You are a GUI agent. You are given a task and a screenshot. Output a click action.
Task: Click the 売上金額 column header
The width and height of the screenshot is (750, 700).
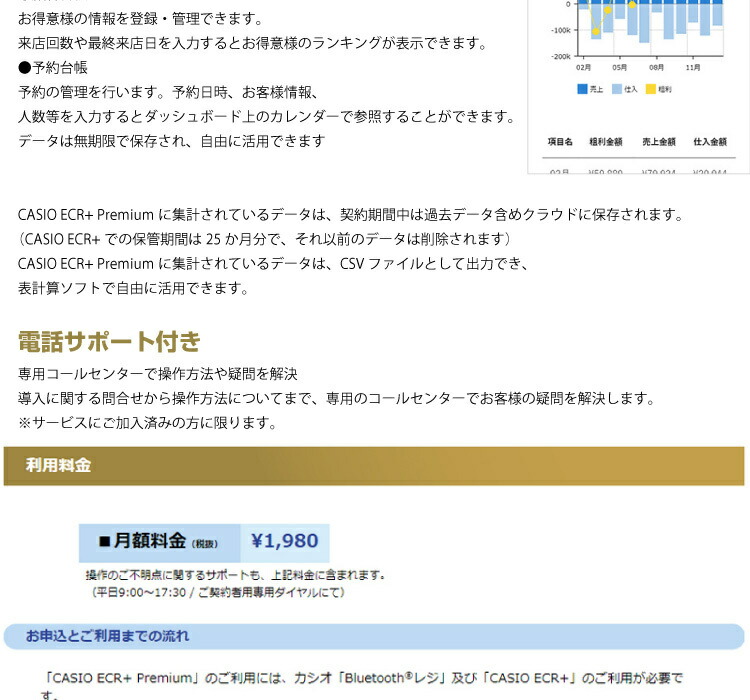[x=659, y=142]
